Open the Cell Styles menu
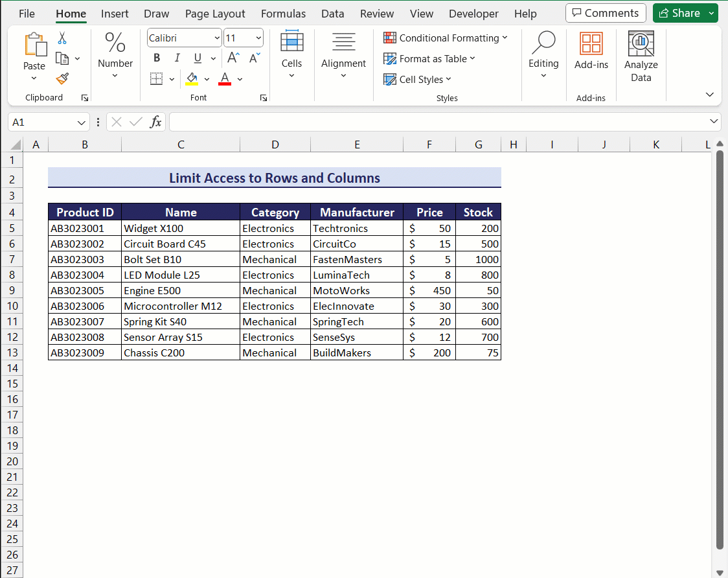 pos(417,80)
